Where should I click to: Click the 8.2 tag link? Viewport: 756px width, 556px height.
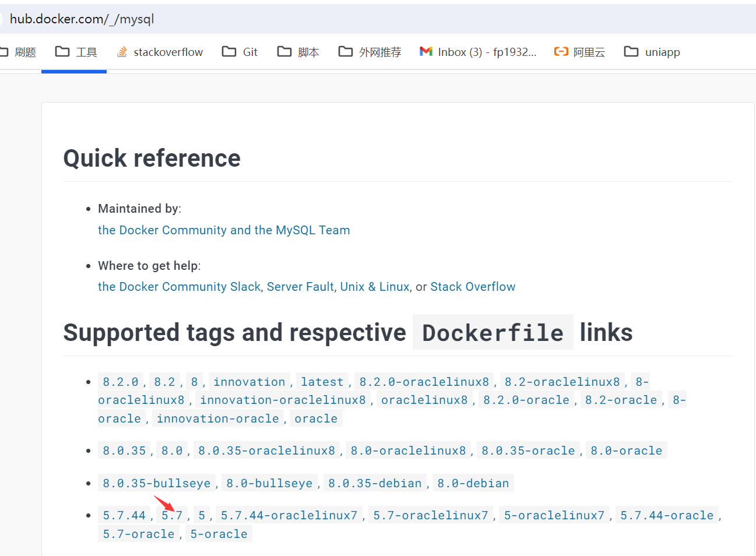point(164,382)
